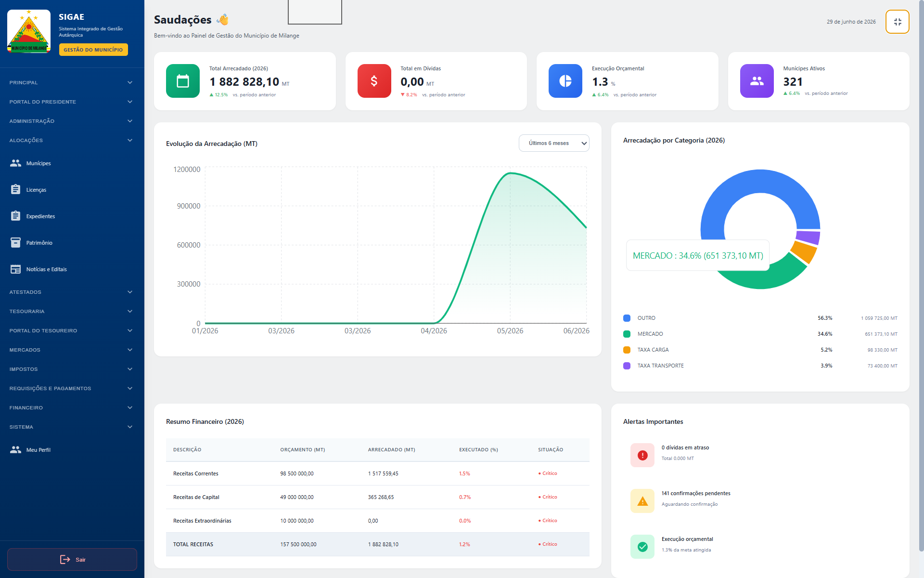The height and width of the screenshot is (578, 924).
Task: Click the fullscreen exit icon button
Action: click(897, 22)
